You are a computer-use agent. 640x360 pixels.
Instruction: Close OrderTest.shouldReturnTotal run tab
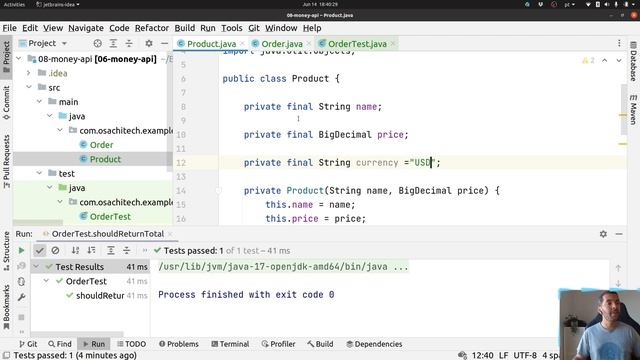click(170, 234)
